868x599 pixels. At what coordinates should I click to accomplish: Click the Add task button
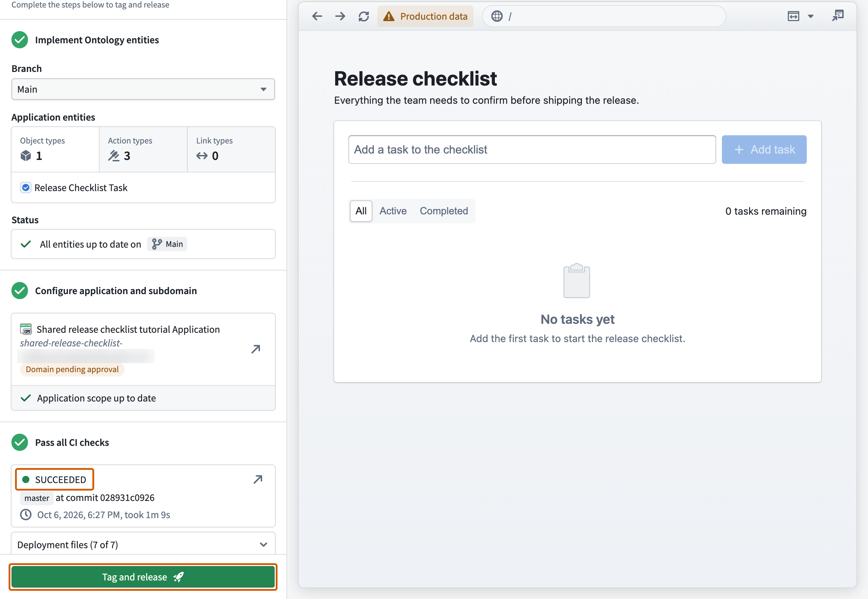pos(764,149)
